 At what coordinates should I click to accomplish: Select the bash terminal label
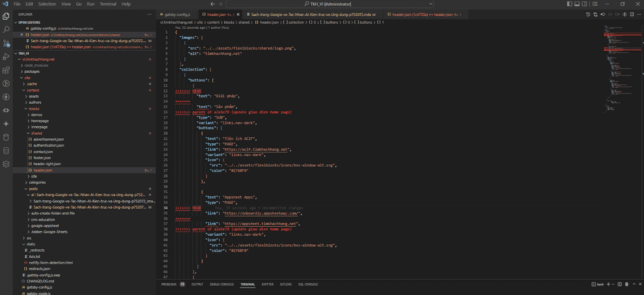[x=597, y=284]
